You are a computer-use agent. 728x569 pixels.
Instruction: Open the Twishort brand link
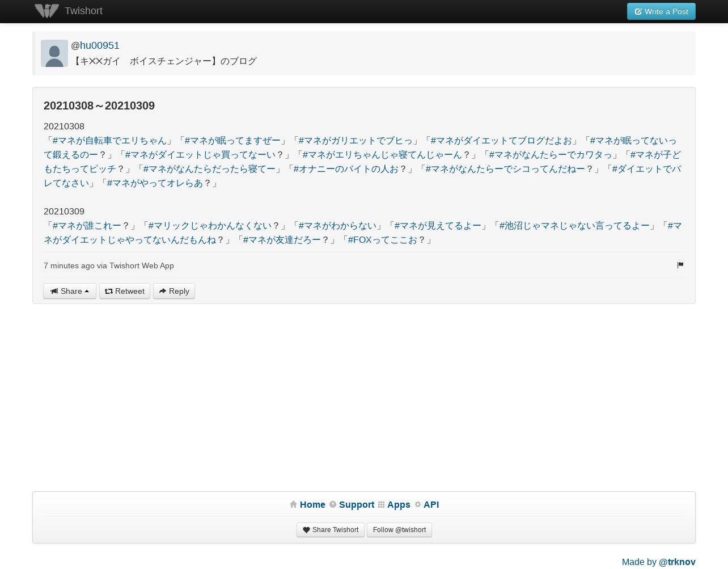[83, 11]
